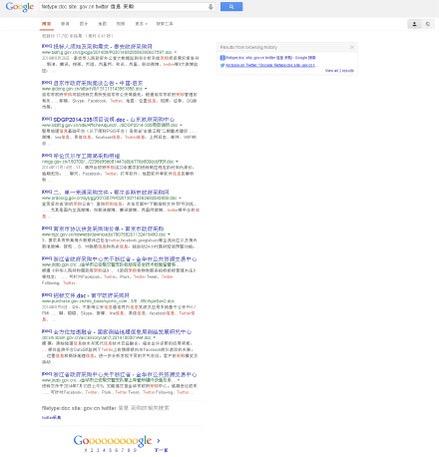Activate the microphone voice search icon
Image resolution: width=439 pixels, height=457 pixels.
pos(211,7)
